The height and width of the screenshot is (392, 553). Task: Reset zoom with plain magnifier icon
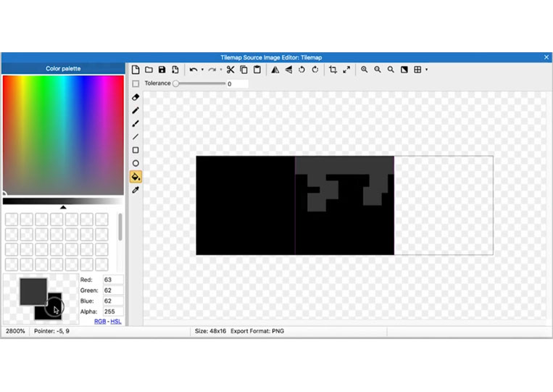[x=391, y=70]
